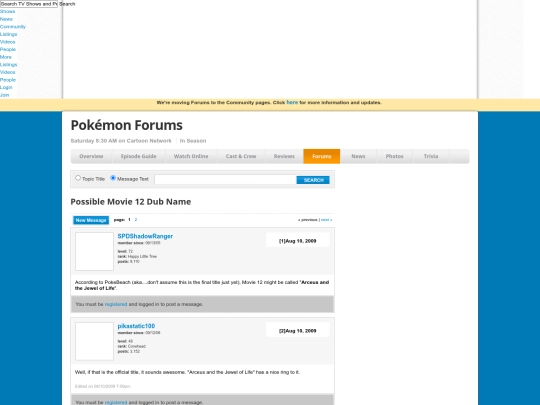Image resolution: width=540 pixels, height=405 pixels.
Task: Open the first Listings link in site menu
Action: [9, 34]
